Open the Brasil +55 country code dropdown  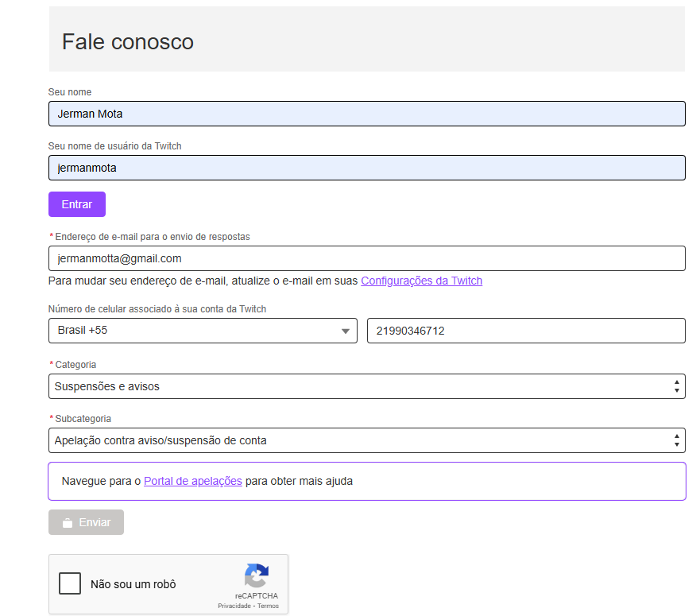pos(203,331)
